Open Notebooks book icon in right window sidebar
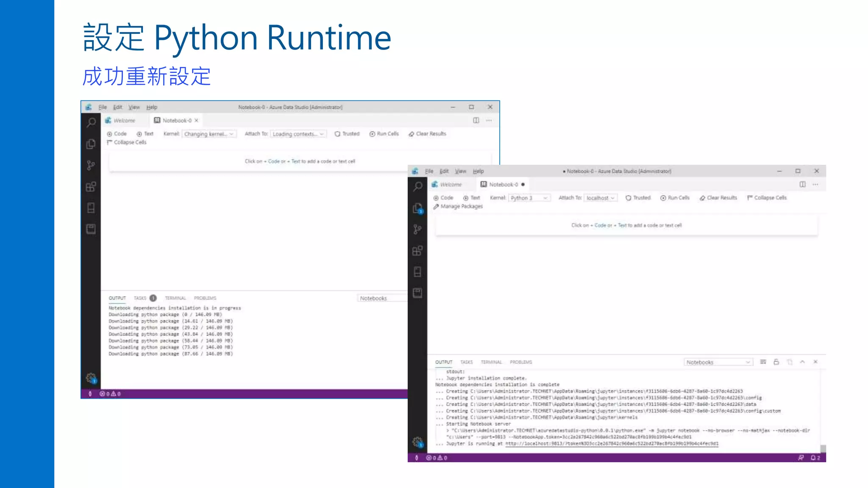Image resolution: width=868 pixels, height=488 pixels. 417,293
